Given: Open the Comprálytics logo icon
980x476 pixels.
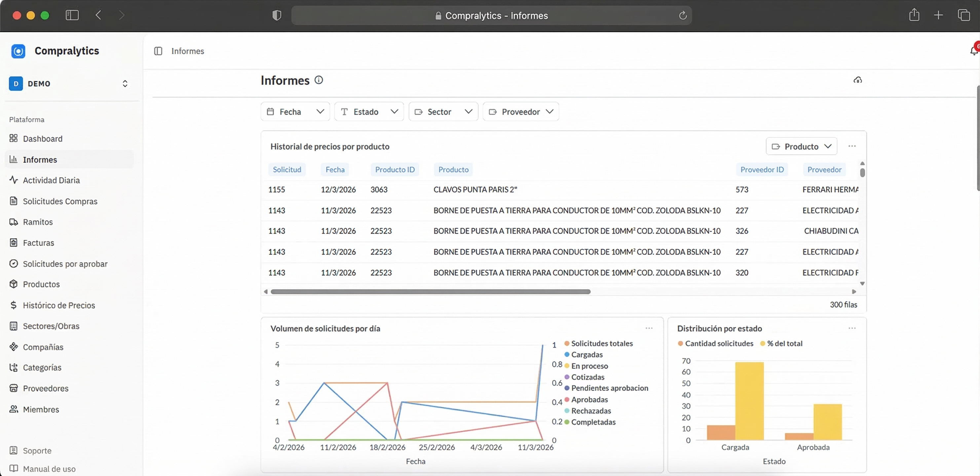Looking at the screenshot, I should 18,51.
